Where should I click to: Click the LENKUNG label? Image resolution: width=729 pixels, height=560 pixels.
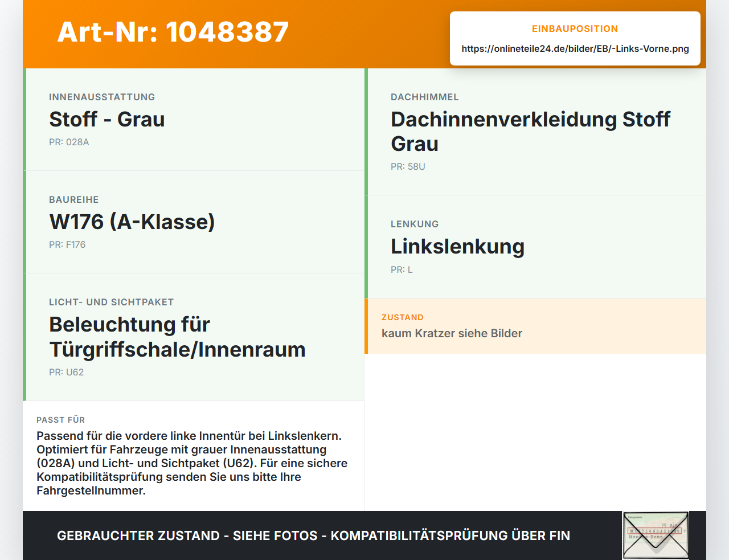[415, 224]
